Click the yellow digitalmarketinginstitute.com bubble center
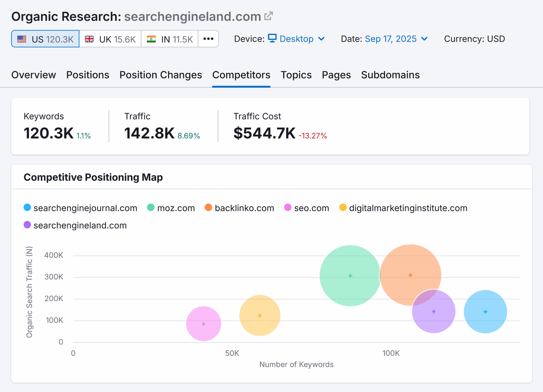The image size is (543, 392). (x=260, y=315)
